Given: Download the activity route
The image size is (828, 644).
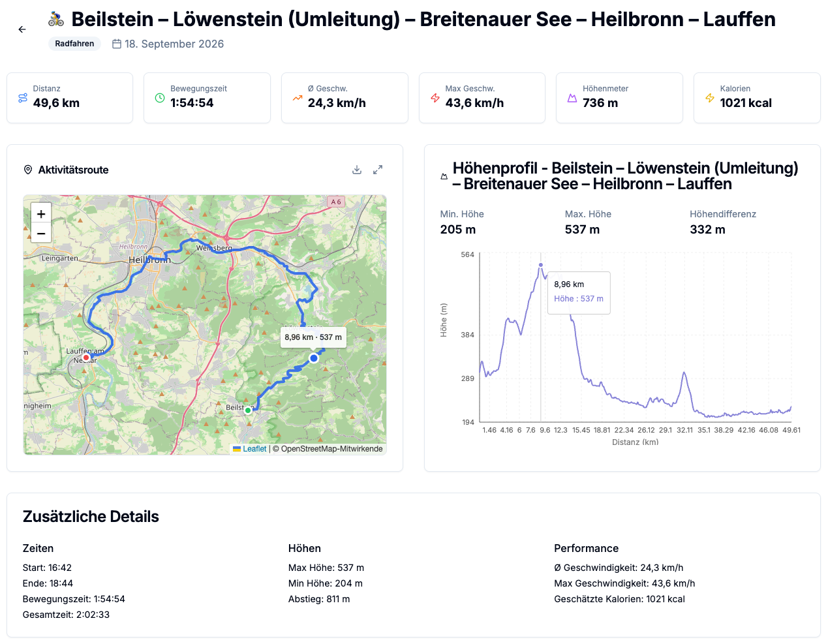Looking at the screenshot, I should pyautogui.click(x=357, y=170).
